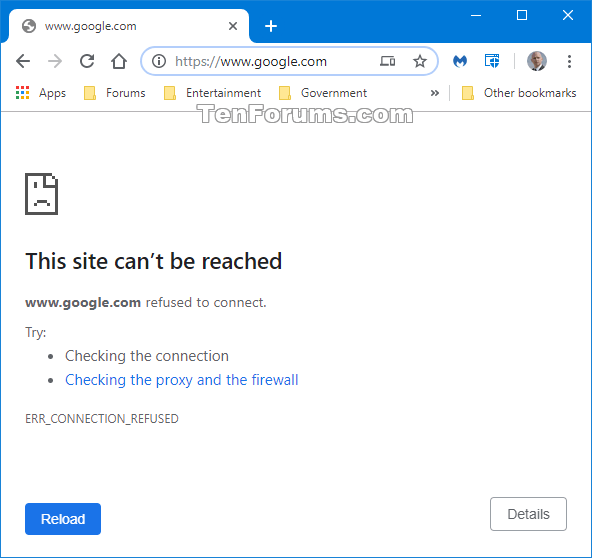Image resolution: width=592 pixels, height=558 pixels.
Task: Open the user profile avatar
Action: [536, 61]
